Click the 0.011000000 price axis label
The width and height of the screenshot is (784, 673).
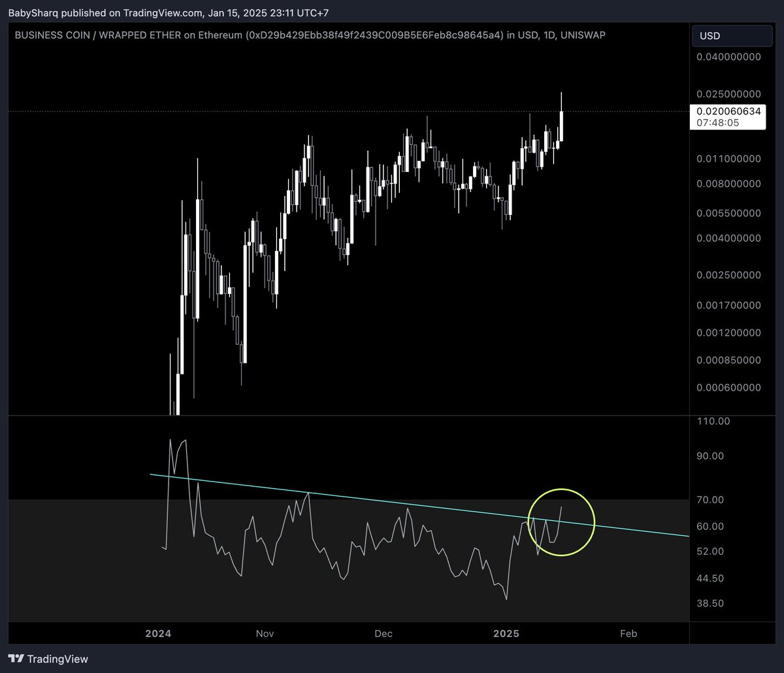(728, 158)
